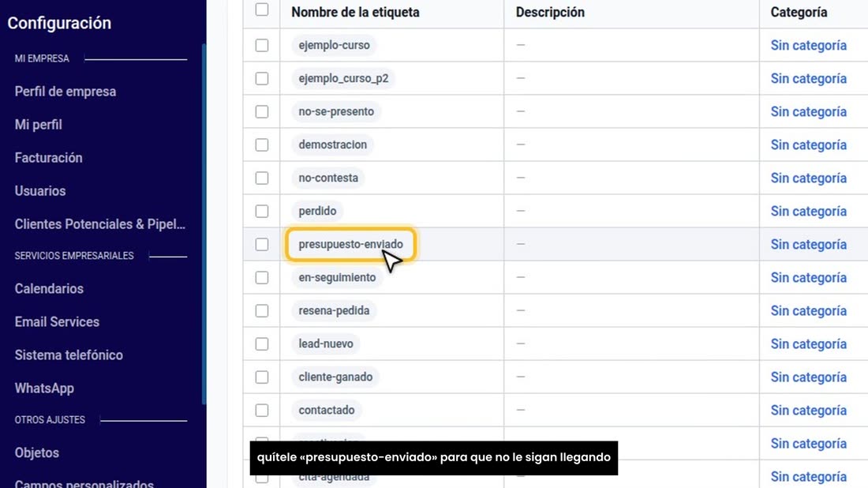868x488 pixels.
Task: Open Sin categoría link for contactado
Action: click(x=809, y=411)
